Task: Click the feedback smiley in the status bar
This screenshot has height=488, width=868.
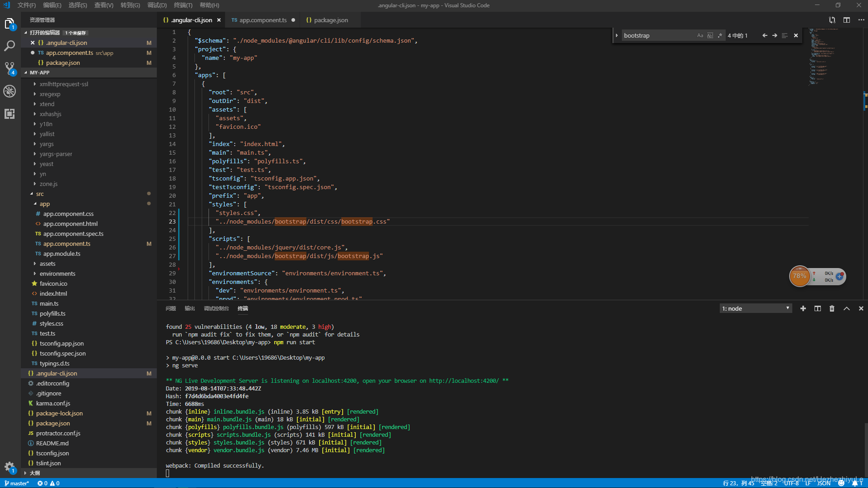Action: point(841,483)
